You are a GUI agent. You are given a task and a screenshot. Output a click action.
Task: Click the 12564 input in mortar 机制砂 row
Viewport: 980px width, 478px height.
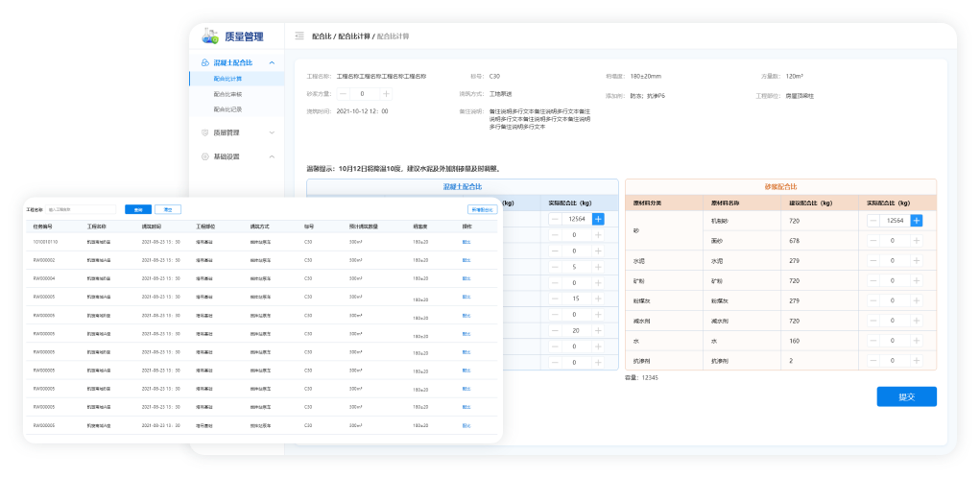pyautogui.click(x=895, y=221)
